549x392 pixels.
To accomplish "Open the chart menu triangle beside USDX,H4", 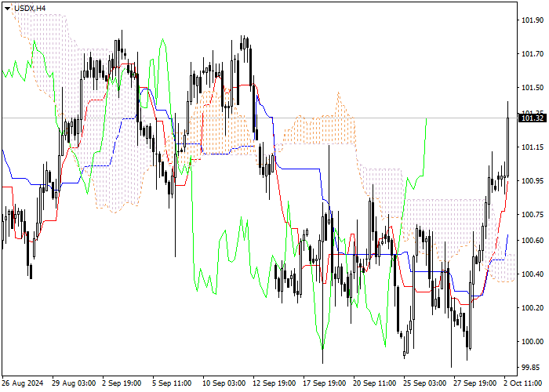I will pos(7,9).
